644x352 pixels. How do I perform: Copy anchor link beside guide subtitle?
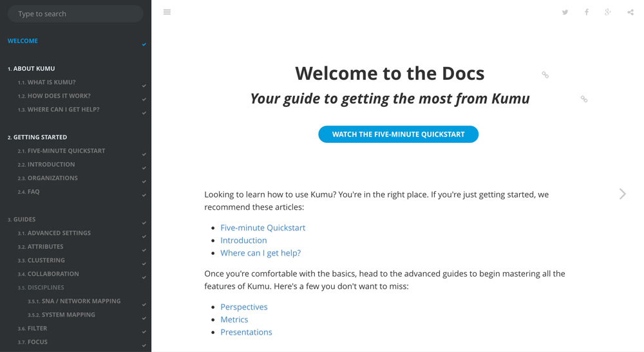584,99
